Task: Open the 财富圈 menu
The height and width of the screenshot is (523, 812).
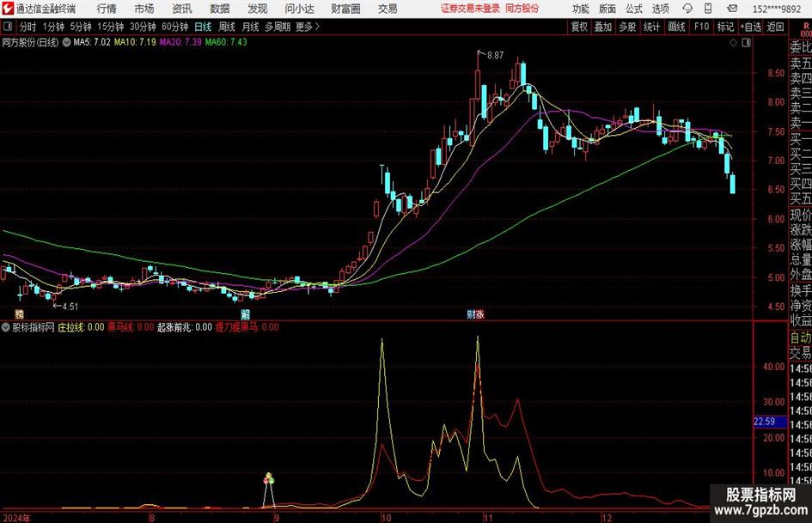Action: (x=345, y=9)
